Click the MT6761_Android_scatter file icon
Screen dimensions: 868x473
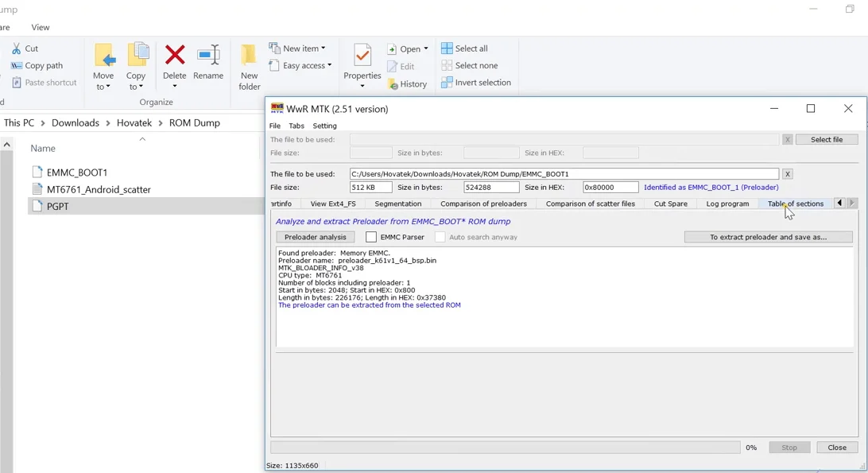37,189
